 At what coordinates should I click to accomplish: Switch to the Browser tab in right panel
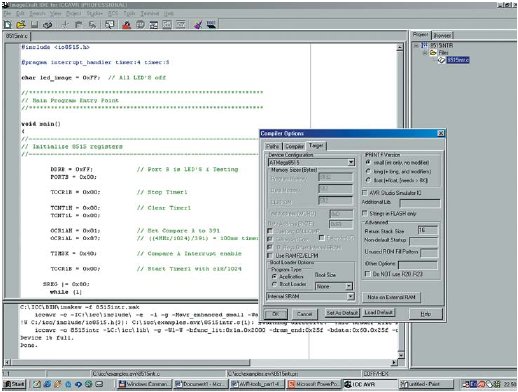[442, 35]
